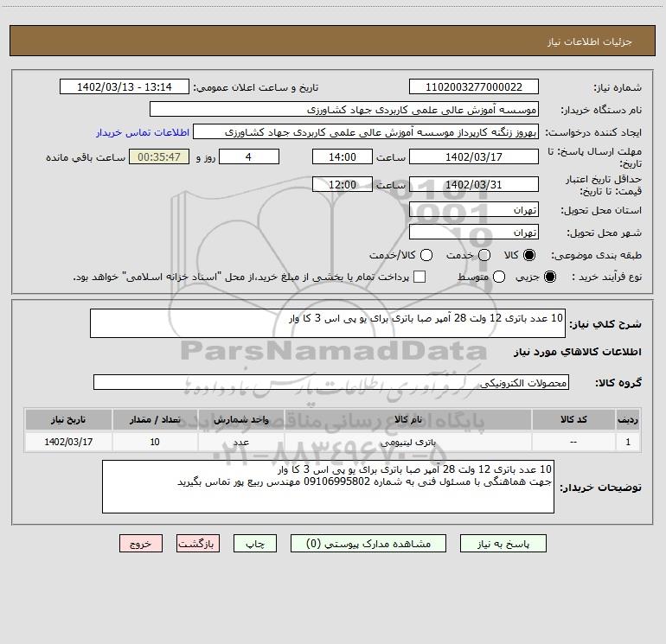
Task: Click the request creator field بهروز زنگنه
Action: (x=366, y=131)
